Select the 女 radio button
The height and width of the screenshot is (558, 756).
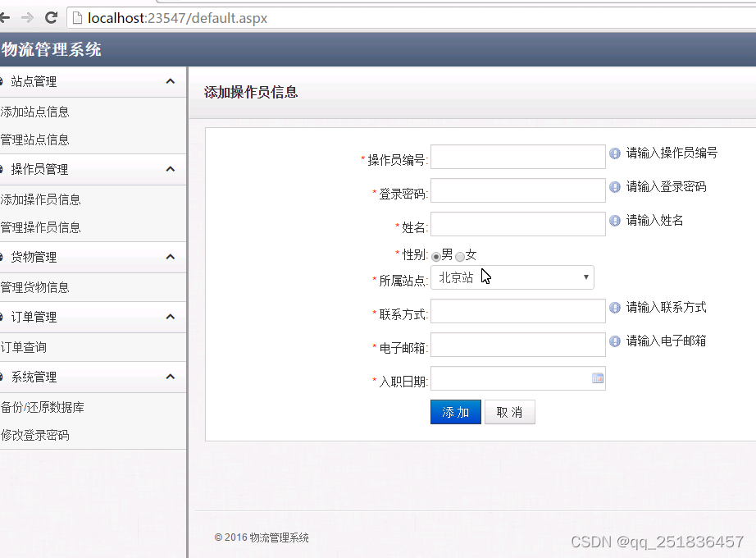pyautogui.click(x=460, y=256)
